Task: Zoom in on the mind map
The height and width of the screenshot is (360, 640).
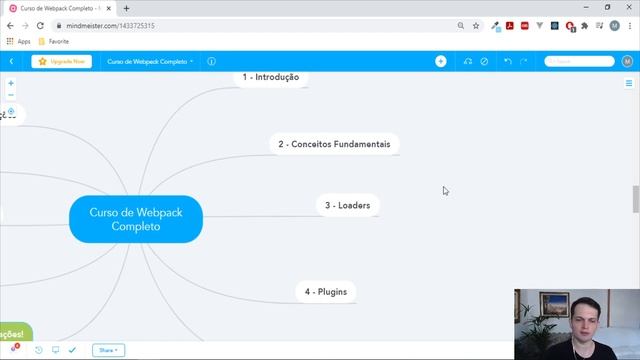Action: [11, 83]
